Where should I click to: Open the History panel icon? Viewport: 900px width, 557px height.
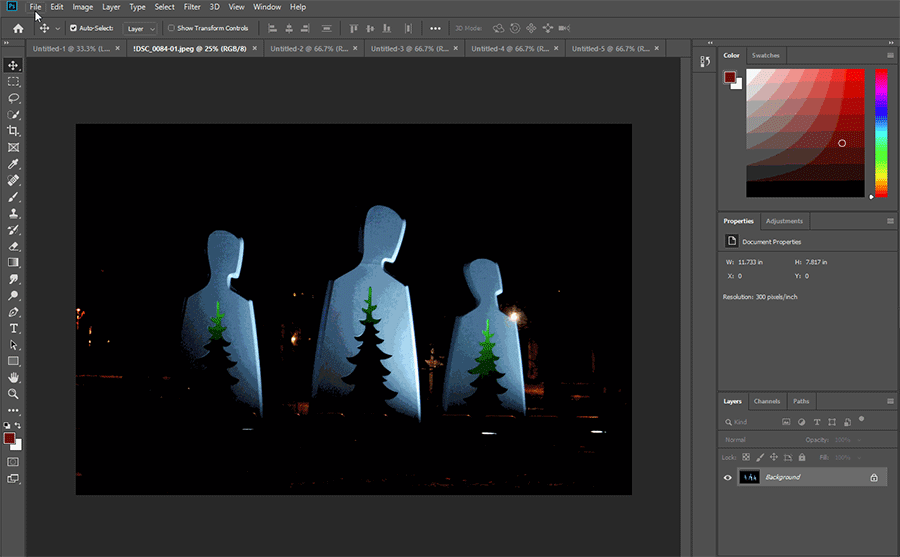pyautogui.click(x=705, y=61)
